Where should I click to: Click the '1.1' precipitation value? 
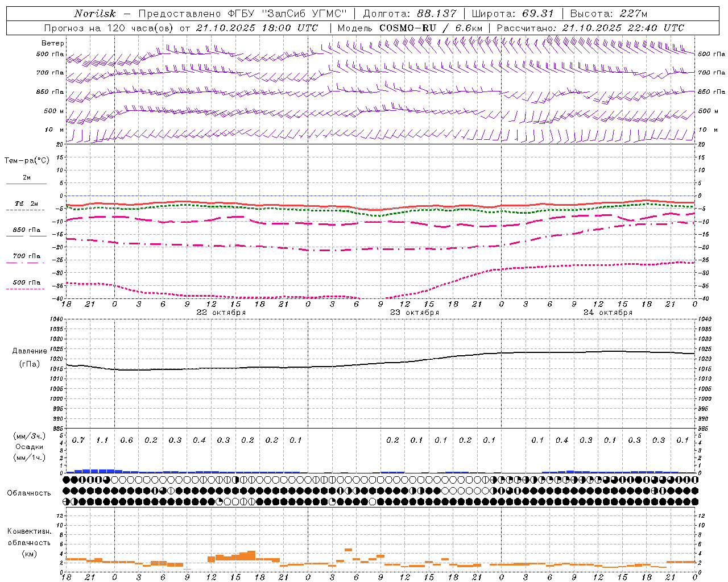[102, 440]
